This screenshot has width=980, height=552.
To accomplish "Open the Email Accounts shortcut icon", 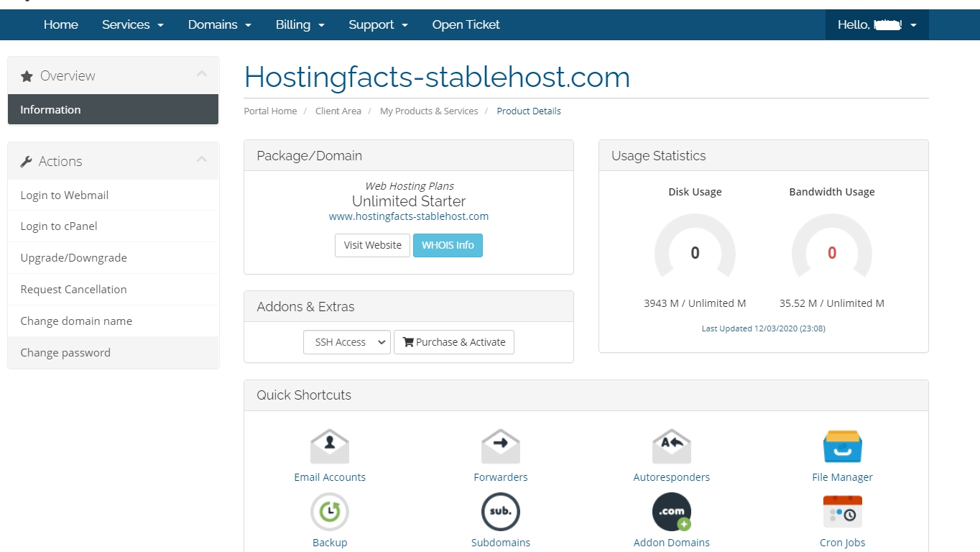I will coord(330,446).
